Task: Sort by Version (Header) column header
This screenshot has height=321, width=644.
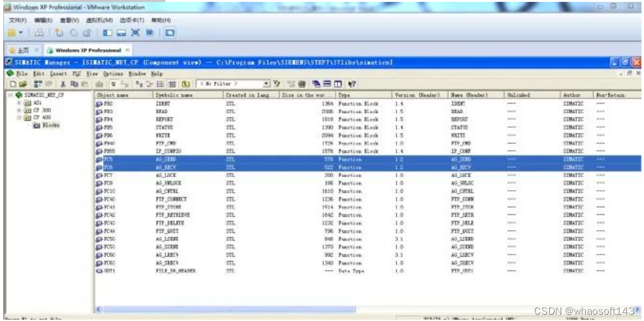Action: point(419,95)
